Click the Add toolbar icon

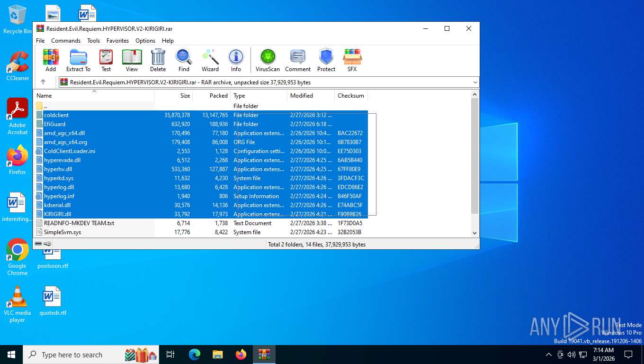51,60
